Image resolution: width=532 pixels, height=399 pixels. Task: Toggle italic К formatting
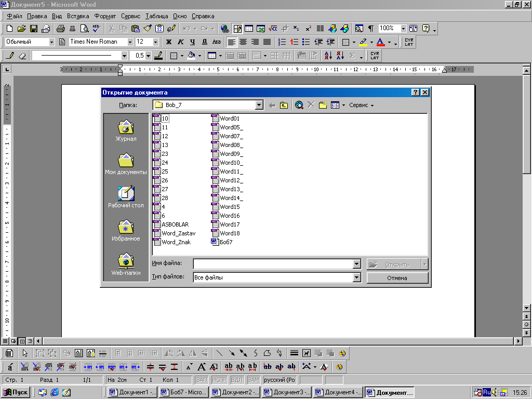click(180, 42)
